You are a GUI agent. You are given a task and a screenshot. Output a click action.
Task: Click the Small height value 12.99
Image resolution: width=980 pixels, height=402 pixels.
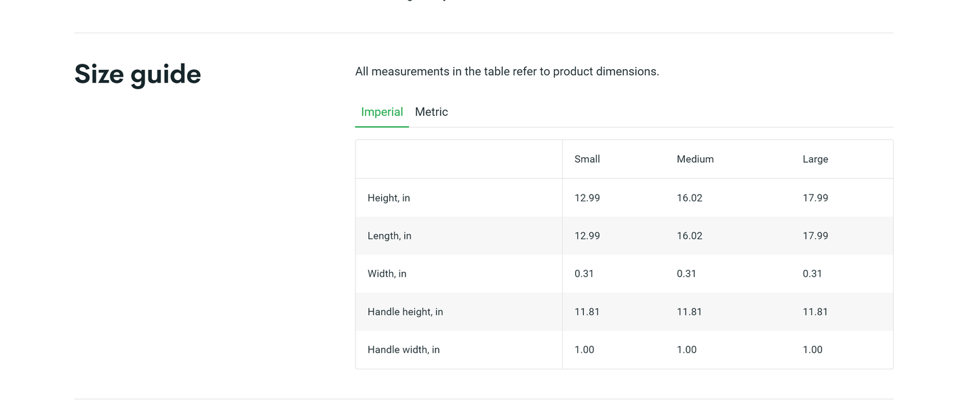(x=587, y=198)
